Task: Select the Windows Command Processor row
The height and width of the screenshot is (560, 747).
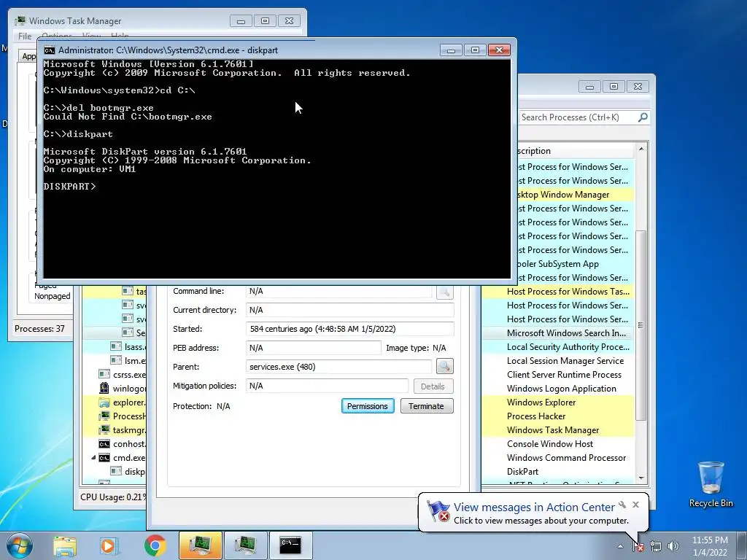Action: (558, 457)
